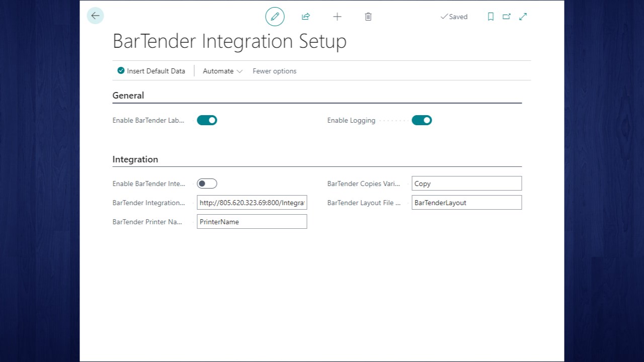This screenshot has width=644, height=362.
Task: Click the 'Enable BarTender Lab...' label
Action: tap(148, 120)
